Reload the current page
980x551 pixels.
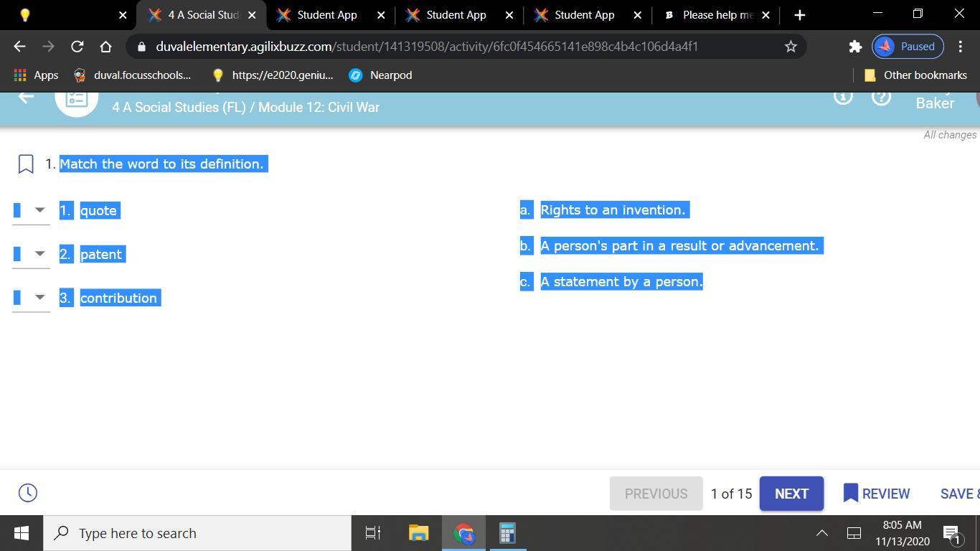[77, 47]
